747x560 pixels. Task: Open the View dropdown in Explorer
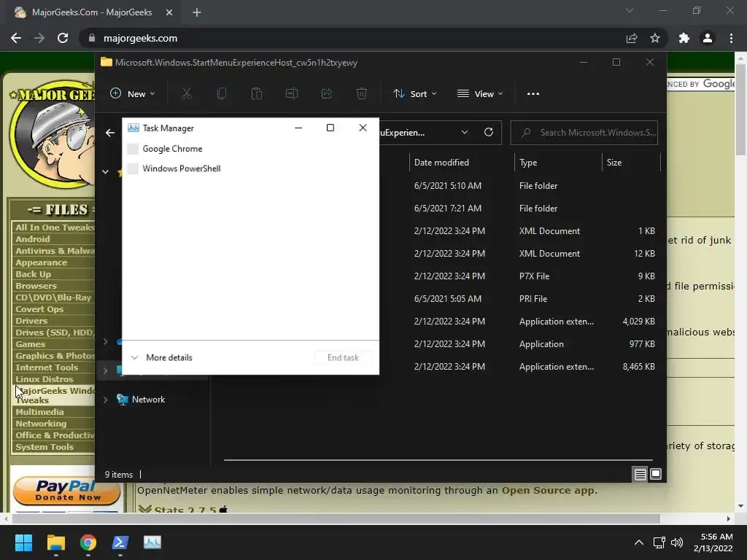(480, 94)
